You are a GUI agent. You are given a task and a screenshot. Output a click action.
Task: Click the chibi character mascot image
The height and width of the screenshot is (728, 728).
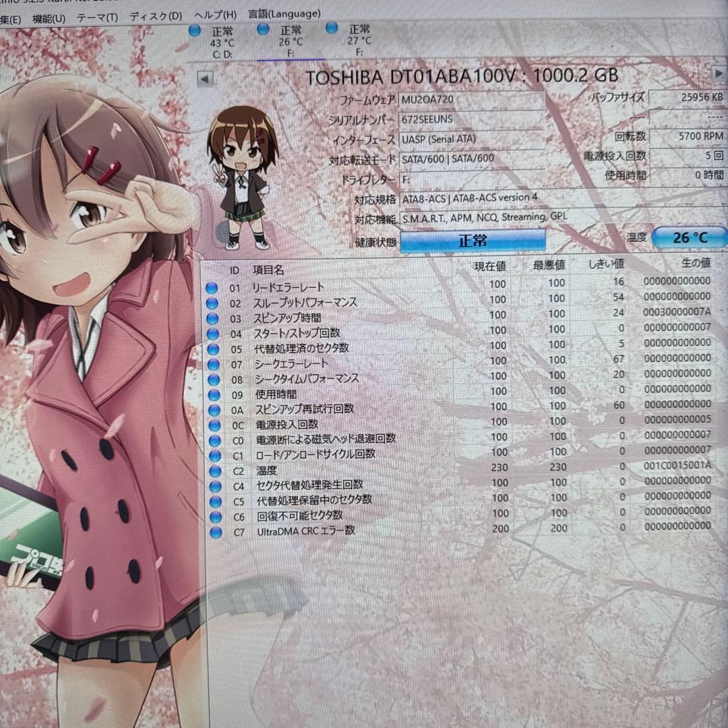pos(241,177)
